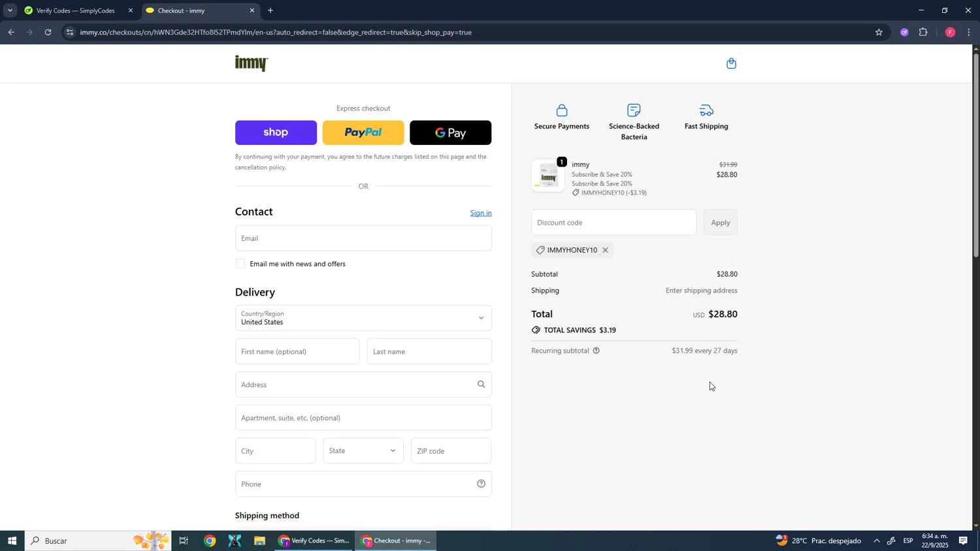Open the Country/Region dropdown

363,318
